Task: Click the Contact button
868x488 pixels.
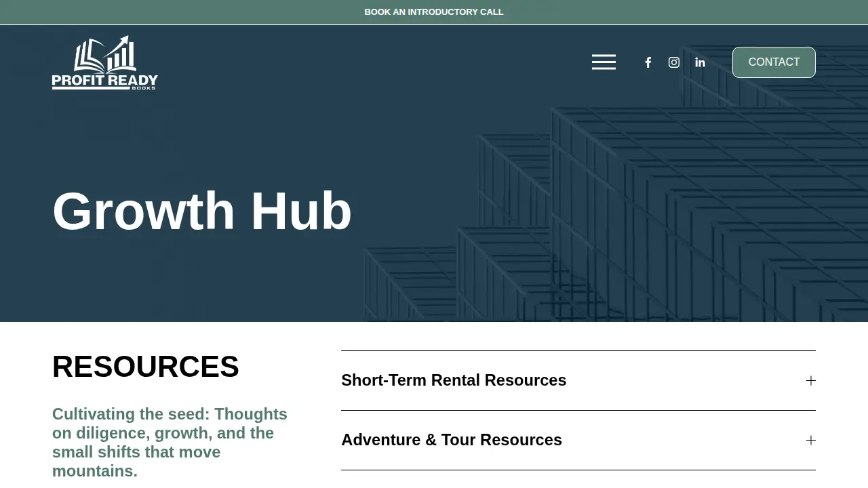Action: pyautogui.click(x=774, y=62)
